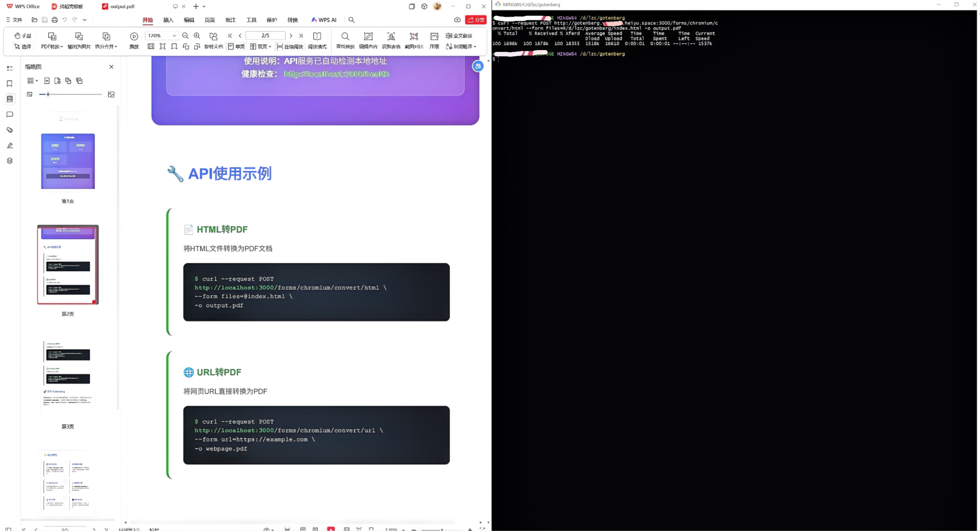Click thumbnail size slider handle
This screenshot has height=531, width=980.
pyautogui.click(x=48, y=94)
